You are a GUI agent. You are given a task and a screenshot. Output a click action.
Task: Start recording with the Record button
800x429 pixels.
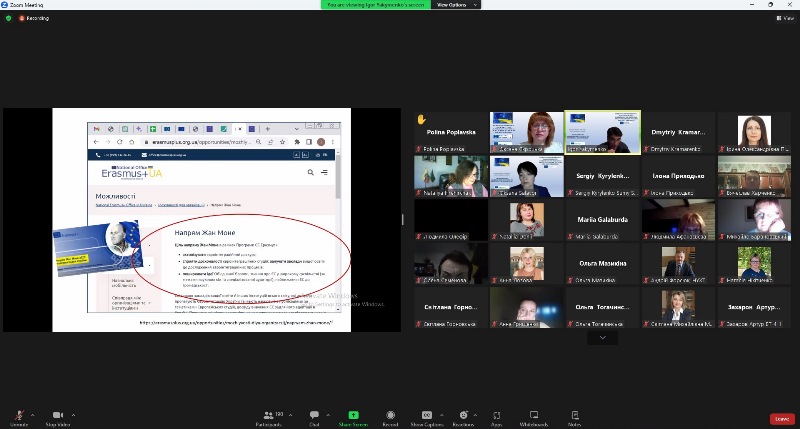[x=390, y=417]
